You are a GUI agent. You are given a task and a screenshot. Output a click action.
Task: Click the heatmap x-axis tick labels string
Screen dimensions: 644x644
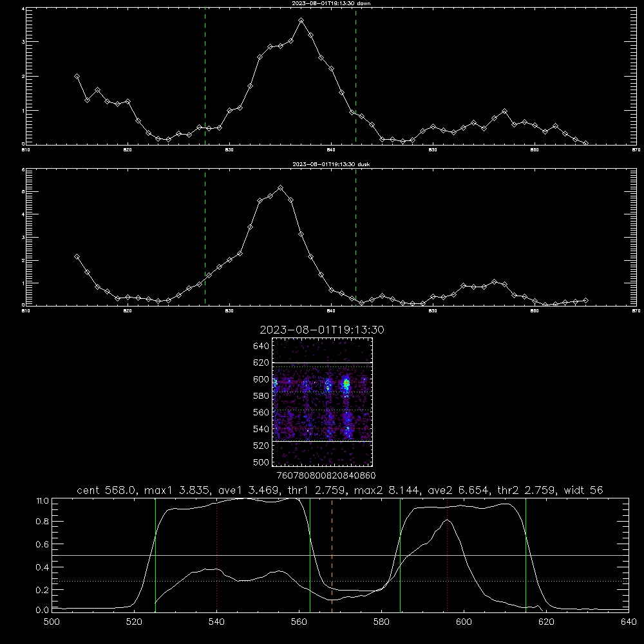tap(327, 475)
